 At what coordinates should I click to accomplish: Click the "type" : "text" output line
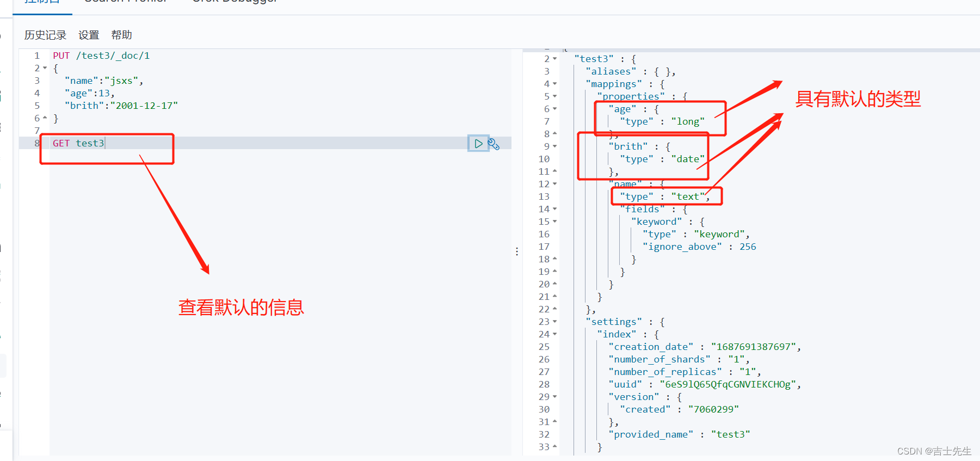coord(664,196)
